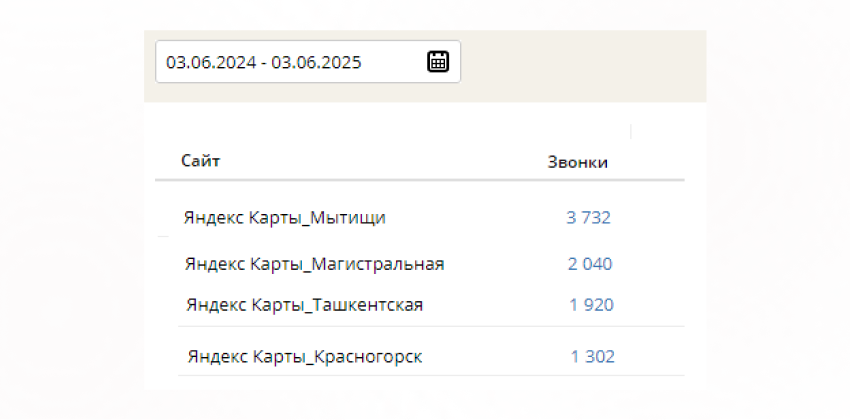Select the end date 03.06.2025 text
The width and height of the screenshot is (850, 420).
(316, 62)
